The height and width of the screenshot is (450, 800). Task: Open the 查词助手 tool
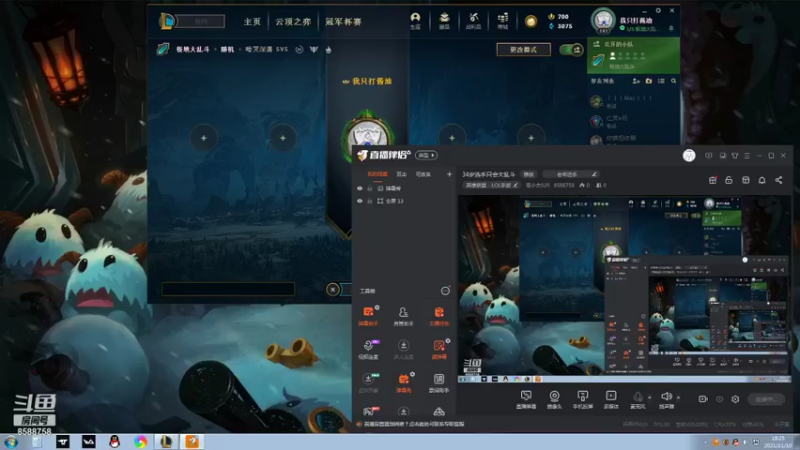coord(439,383)
